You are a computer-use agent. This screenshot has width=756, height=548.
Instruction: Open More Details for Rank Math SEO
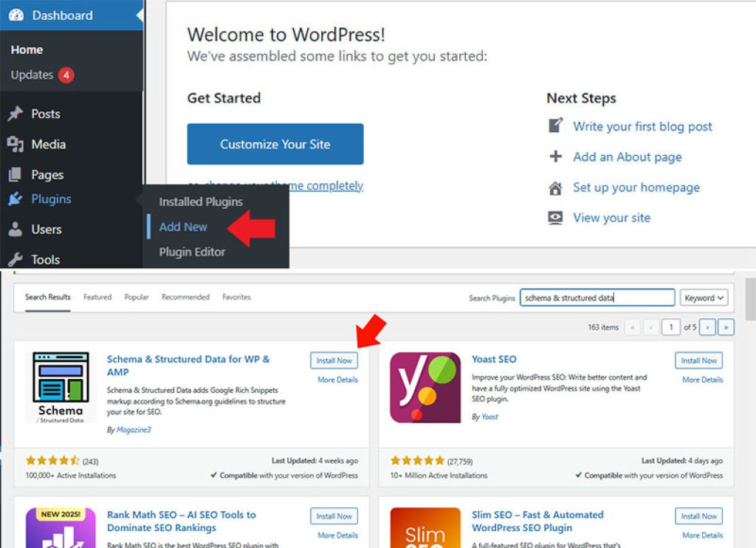coord(337,535)
